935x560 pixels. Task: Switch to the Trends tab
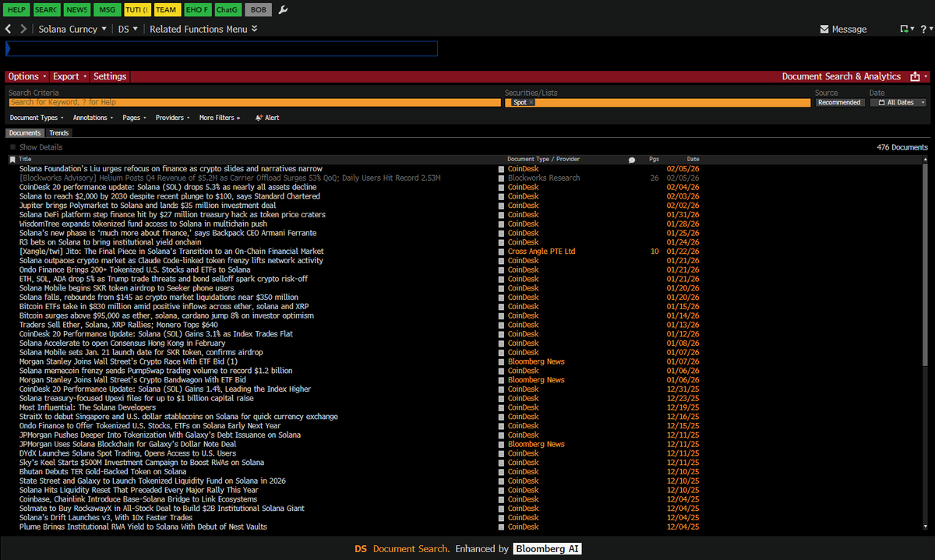click(59, 133)
